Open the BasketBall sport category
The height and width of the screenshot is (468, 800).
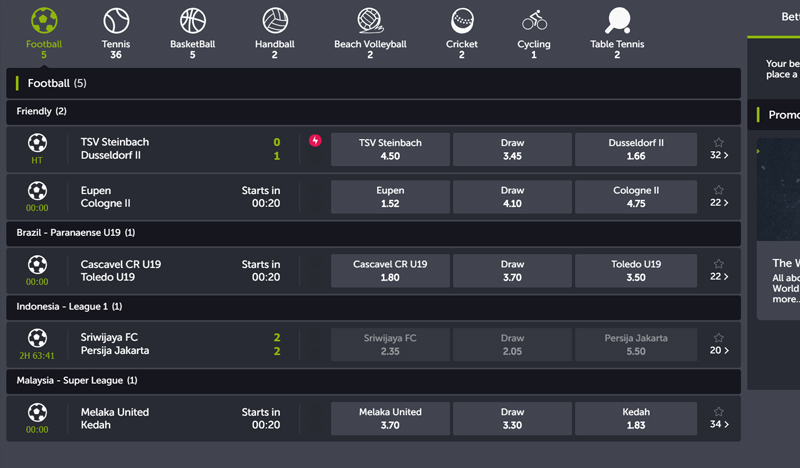[x=193, y=21]
